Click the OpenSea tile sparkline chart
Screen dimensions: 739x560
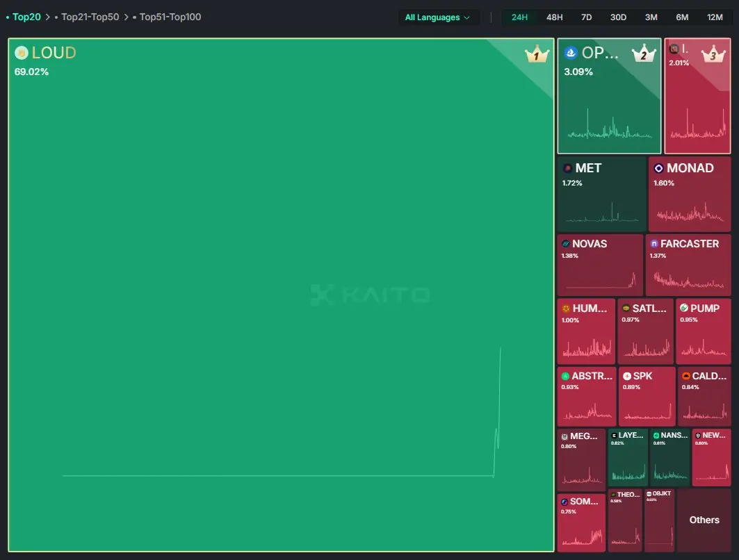pos(610,124)
